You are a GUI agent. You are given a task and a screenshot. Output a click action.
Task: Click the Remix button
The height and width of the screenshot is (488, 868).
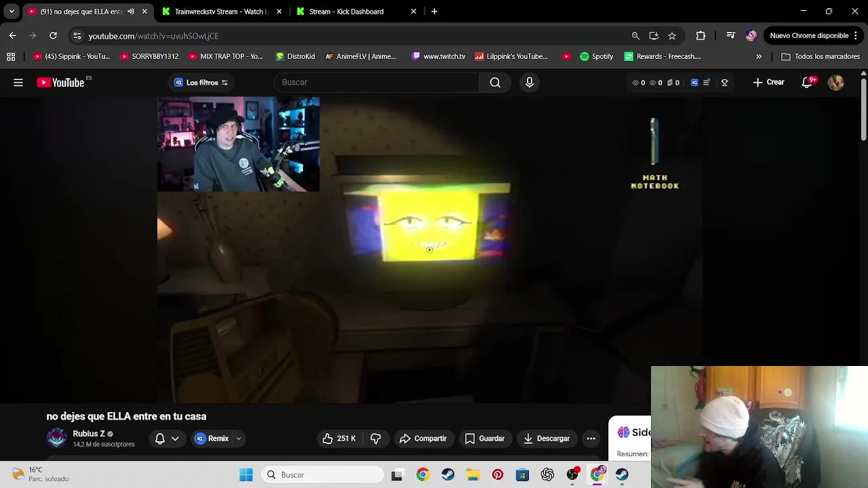point(212,439)
